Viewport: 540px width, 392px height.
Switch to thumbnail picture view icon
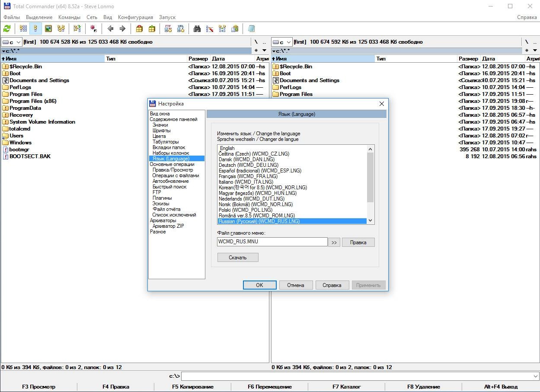click(48, 29)
